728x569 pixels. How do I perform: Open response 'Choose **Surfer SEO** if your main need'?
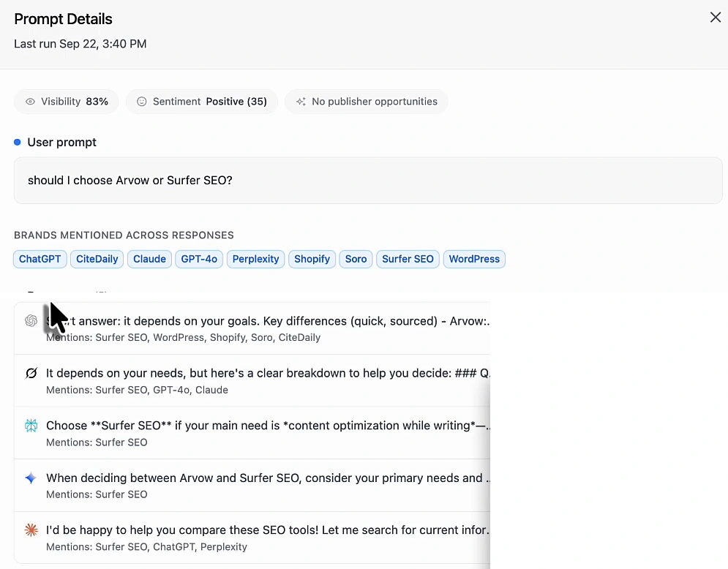(x=252, y=434)
